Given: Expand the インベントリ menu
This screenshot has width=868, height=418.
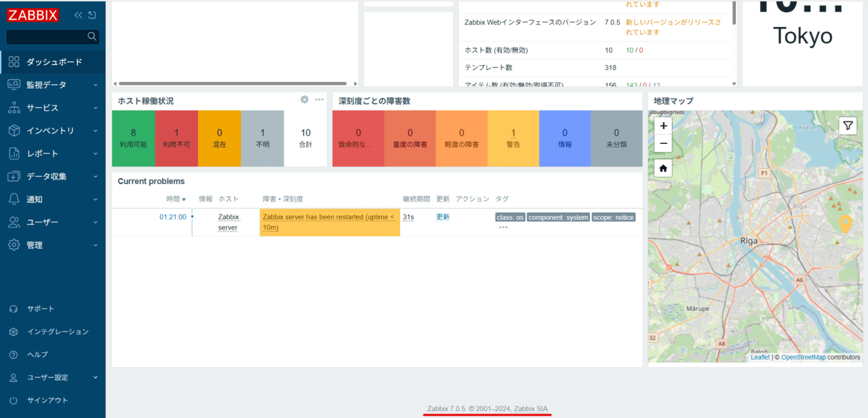Looking at the screenshot, I should [x=53, y=130].
